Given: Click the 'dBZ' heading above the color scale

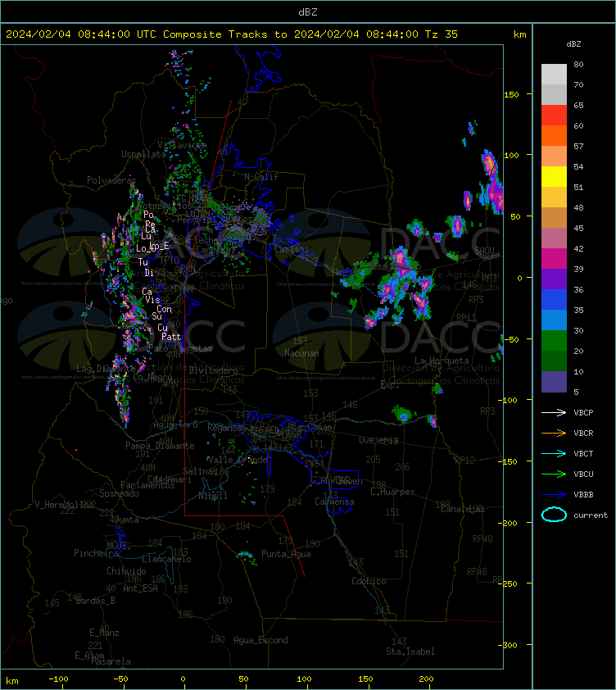Looking at the screenshot, I should pos(573,44).
